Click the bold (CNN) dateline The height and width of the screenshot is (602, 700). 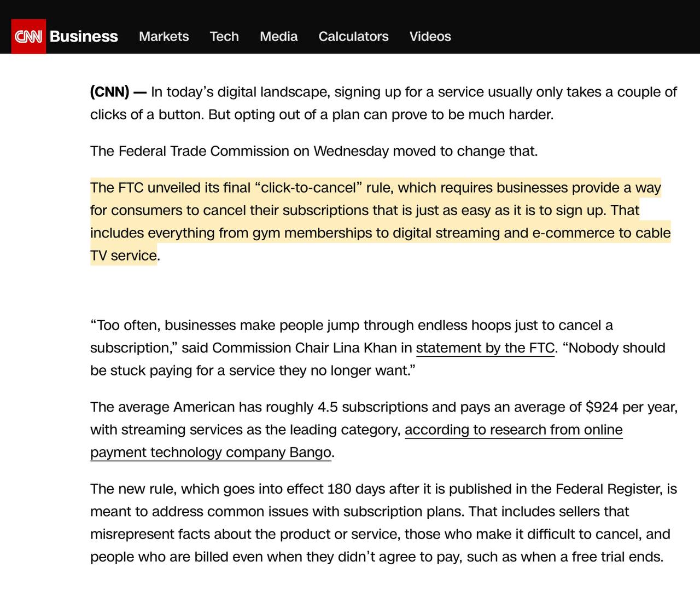pos(110,92)
